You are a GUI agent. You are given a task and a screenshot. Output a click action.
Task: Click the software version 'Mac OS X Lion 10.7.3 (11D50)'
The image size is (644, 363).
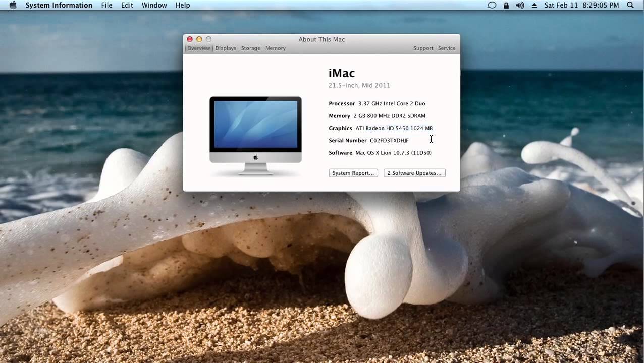[x=394, y=153]
